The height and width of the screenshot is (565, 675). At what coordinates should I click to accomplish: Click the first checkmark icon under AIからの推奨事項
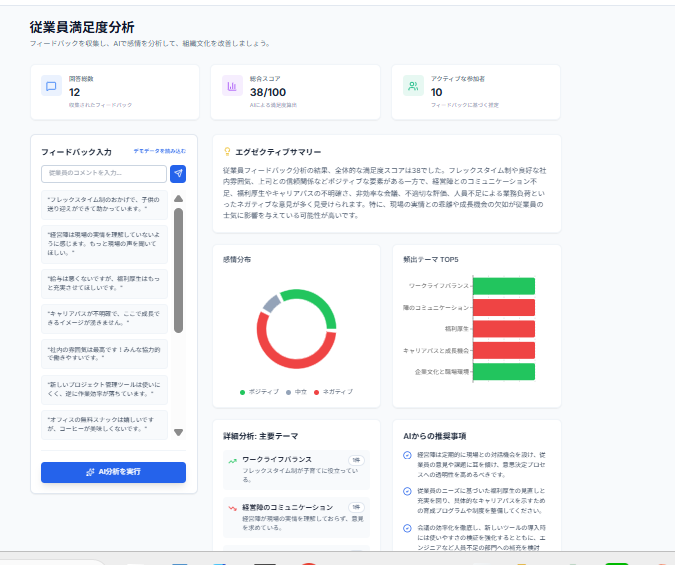(406, 455)
